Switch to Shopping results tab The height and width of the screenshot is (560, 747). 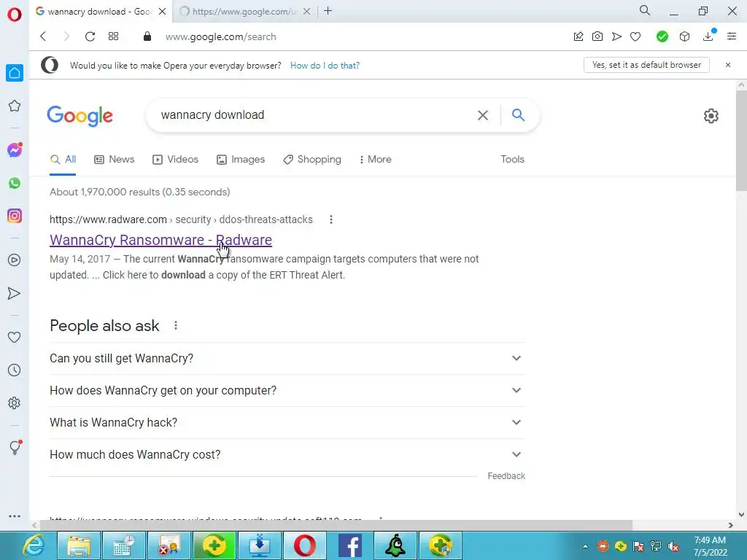click(312, 160)
